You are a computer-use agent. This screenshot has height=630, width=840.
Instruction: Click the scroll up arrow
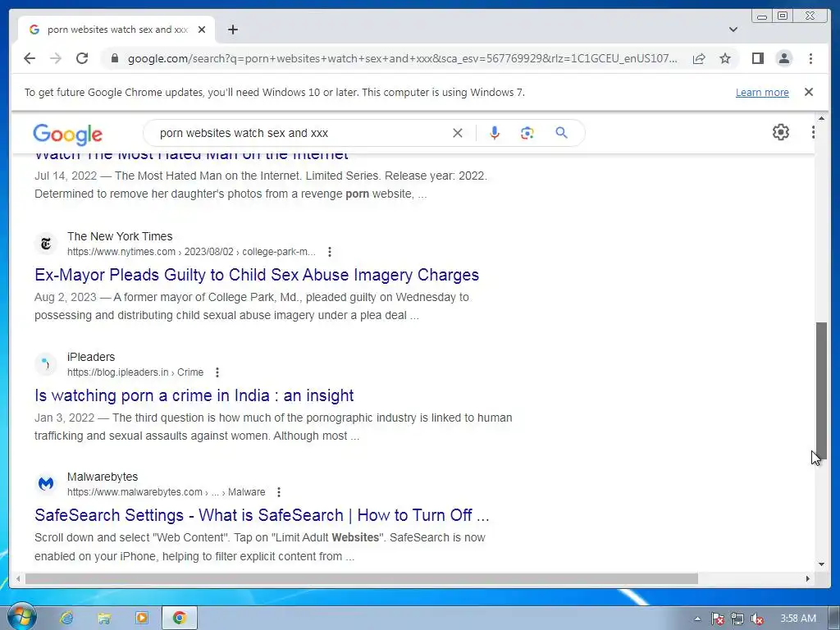821,118
